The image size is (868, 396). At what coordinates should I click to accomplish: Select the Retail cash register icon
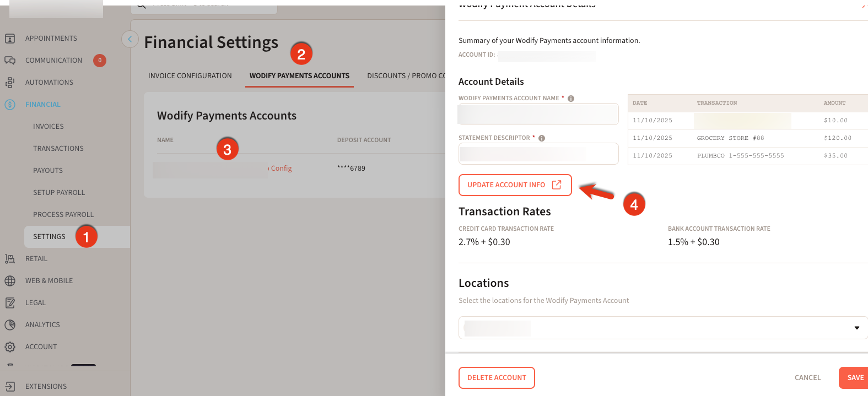click(10, 259)
